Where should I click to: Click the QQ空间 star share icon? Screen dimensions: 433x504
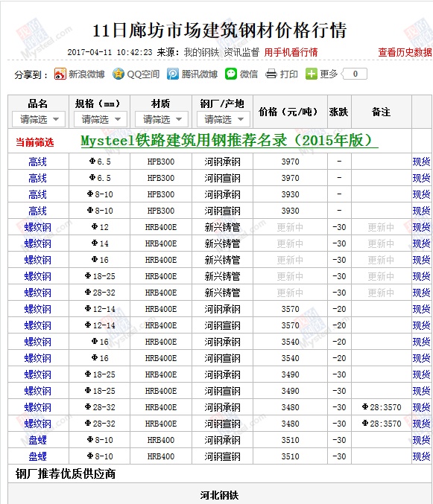[118, 74]
